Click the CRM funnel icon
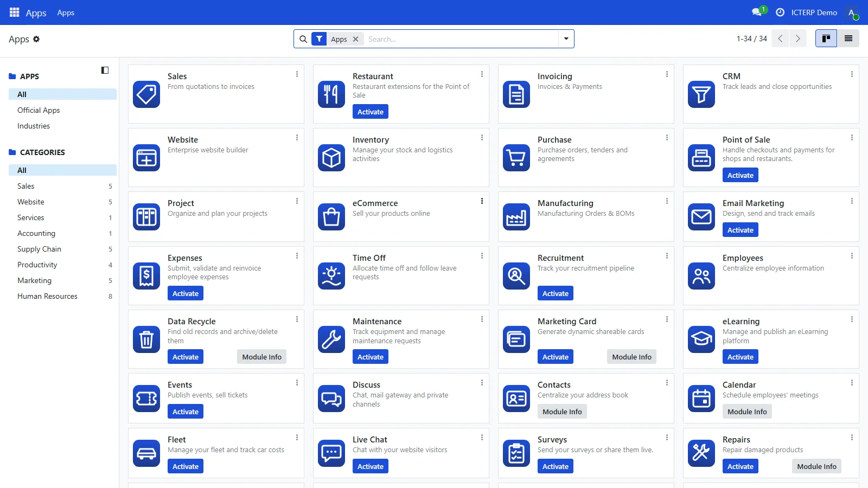 click(701, 94)
